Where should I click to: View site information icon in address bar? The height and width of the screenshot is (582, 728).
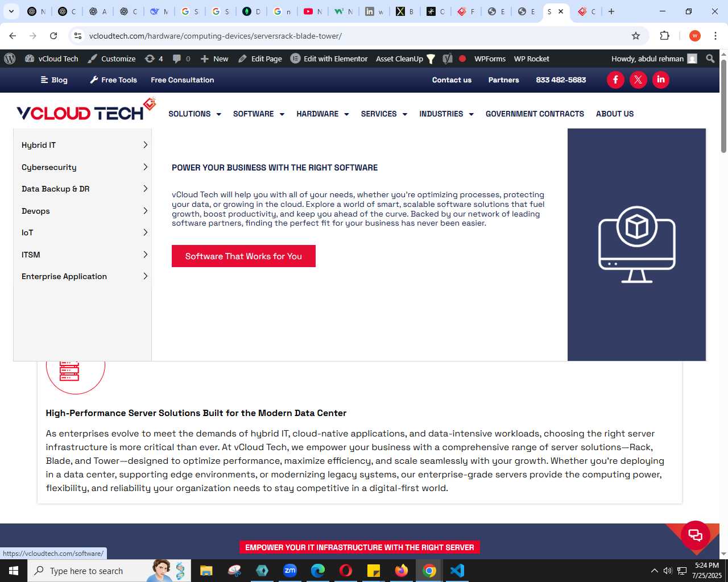tap(78, 36)
